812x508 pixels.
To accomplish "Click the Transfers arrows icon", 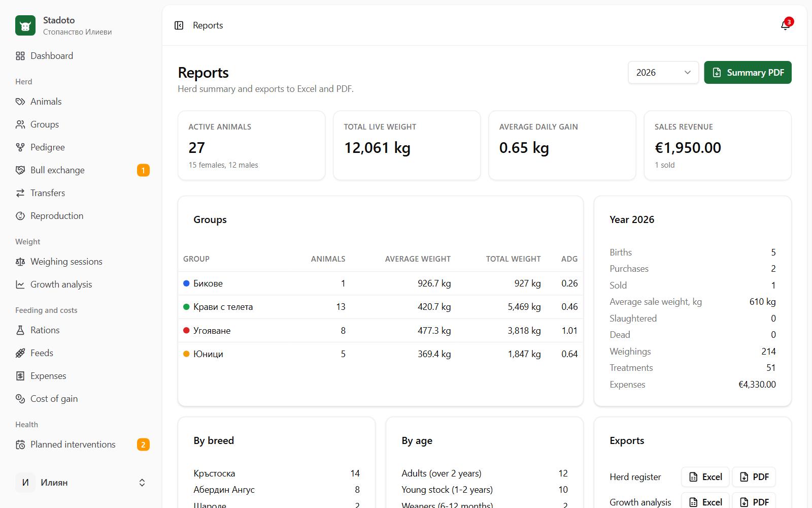I will [x=20, y=193].
